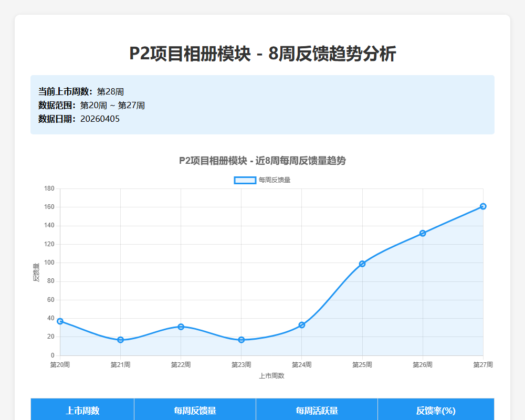This screenshot has height=420, width=525.
Task: Click the 第24周 x-axis label
Action: [x=302, y=364]
